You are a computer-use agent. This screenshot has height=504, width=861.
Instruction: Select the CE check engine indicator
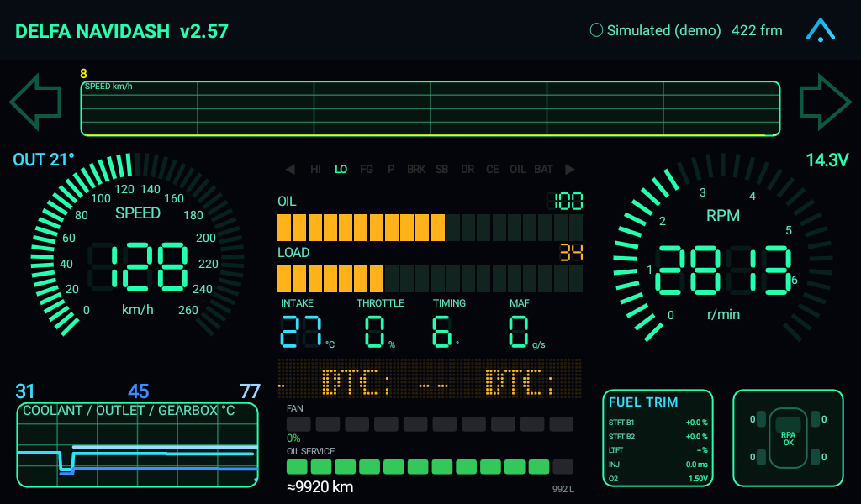click(x=493, y=170)
